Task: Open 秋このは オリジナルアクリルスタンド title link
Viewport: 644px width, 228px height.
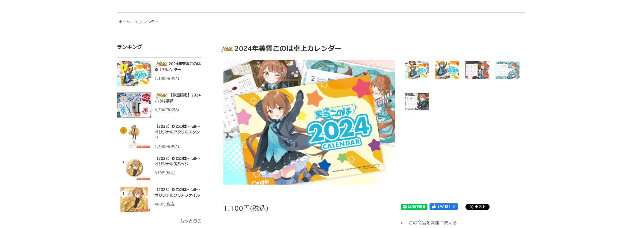Action: [177, 132]
